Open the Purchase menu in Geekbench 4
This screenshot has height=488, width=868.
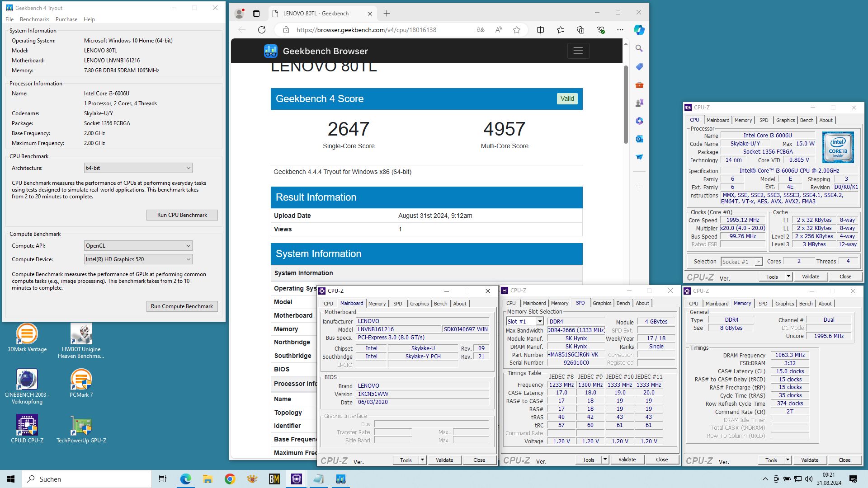pyautogui.click(x=66, y=19)
